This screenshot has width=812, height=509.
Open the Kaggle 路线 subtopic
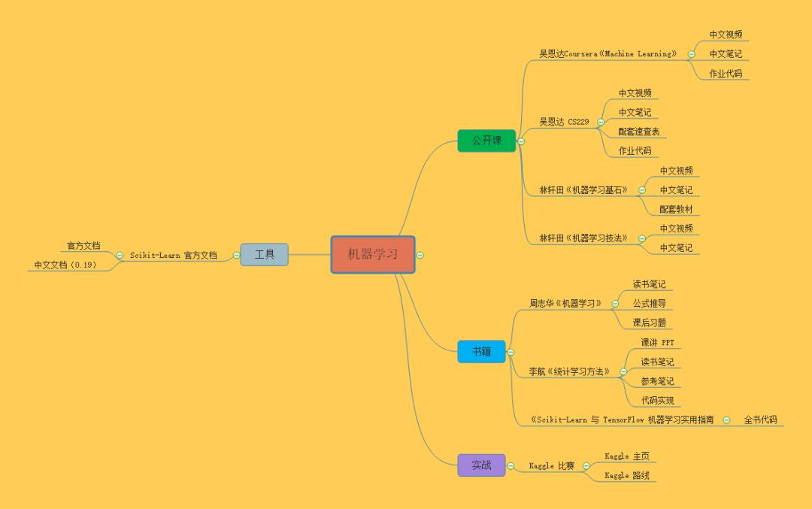click(x=626, y=475)
